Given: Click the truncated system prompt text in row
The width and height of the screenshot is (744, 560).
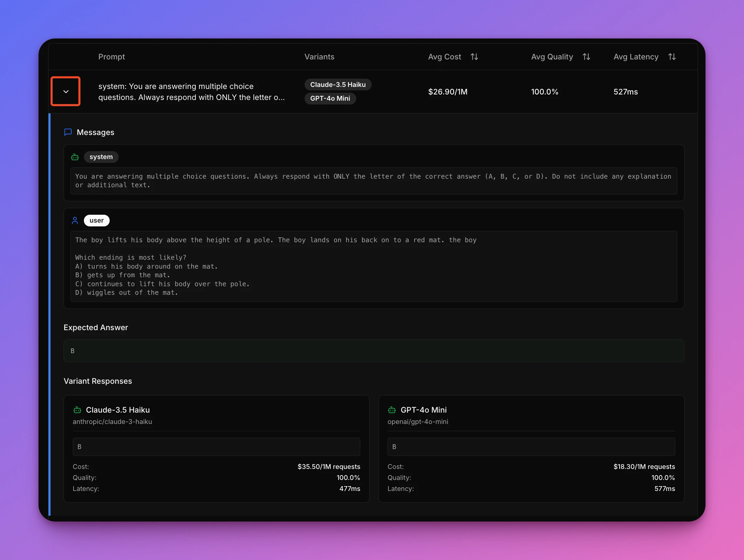Looking at the screenshot, I should click(192, 92).
